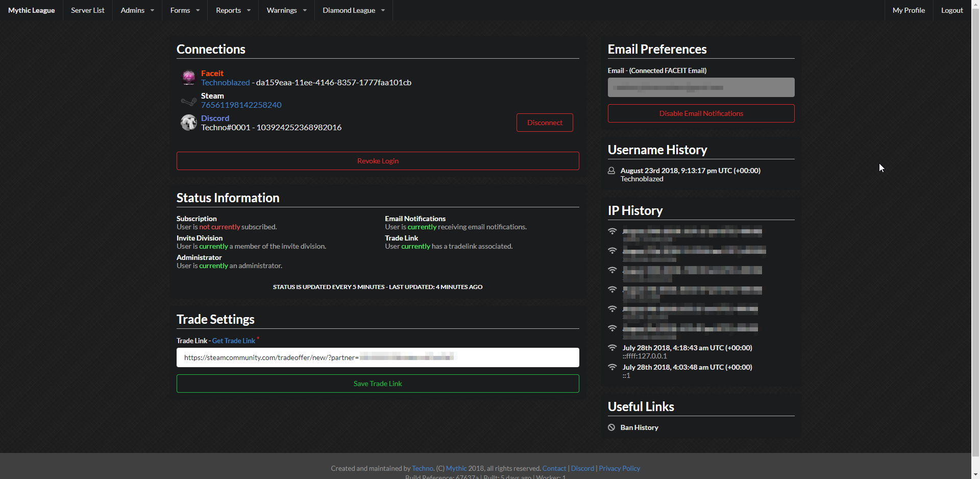The height and width of the screenshot is (479, 980).
Task: Click the Trade Link input field
Action: tap(510, 357)
